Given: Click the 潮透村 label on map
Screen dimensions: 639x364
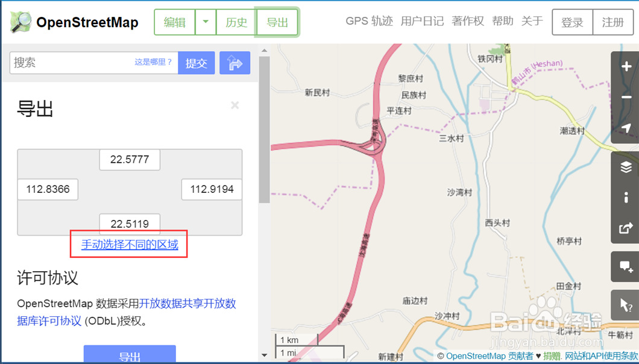Looking at the screenshot, I should click(x=572, y=131).
